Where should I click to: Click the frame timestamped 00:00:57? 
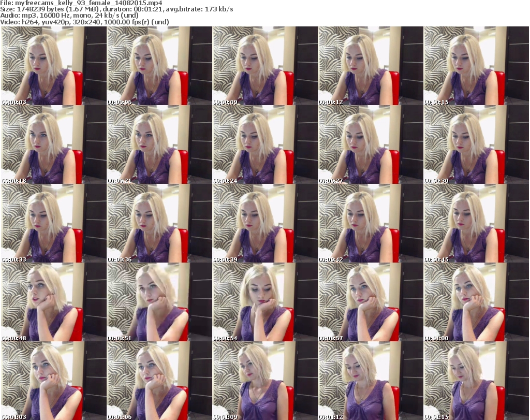click(x=371, y=302)
